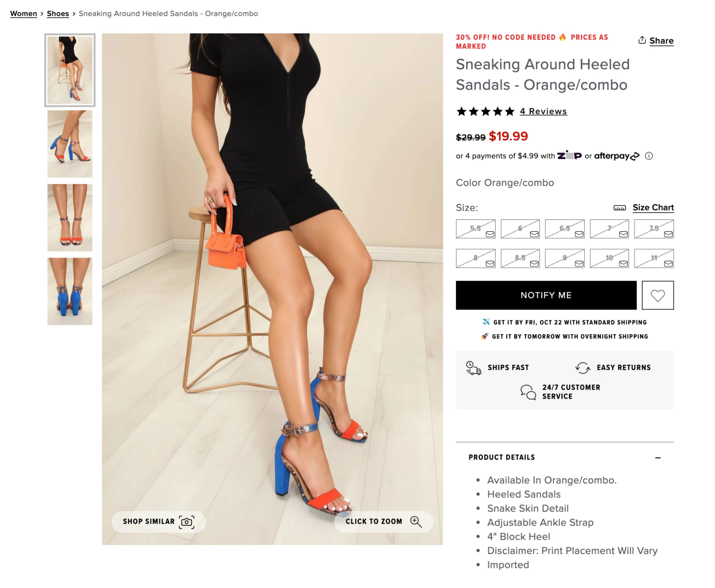The height and width of the screenshot is (588, 715).
Task: Click the afterpay info circle icon
Action: 648,156
